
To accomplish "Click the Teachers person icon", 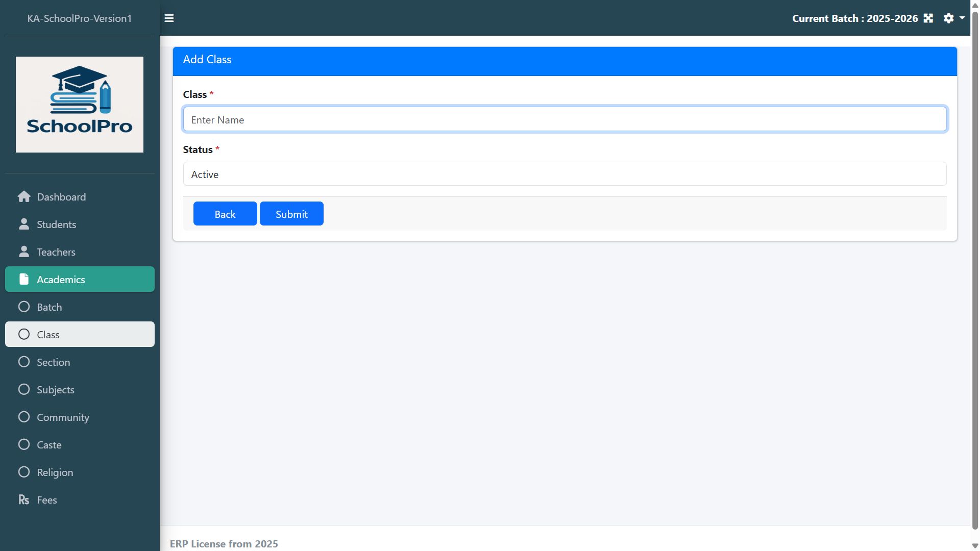I will [24, 252].
